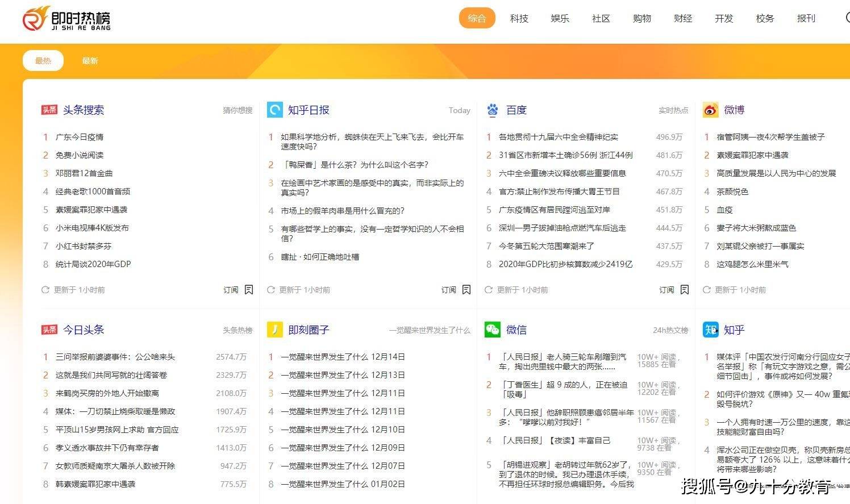This screenshot has width=850, height=504.
Task: Click the 头条搜索 panel icon
Action: [x=49, y=110]
